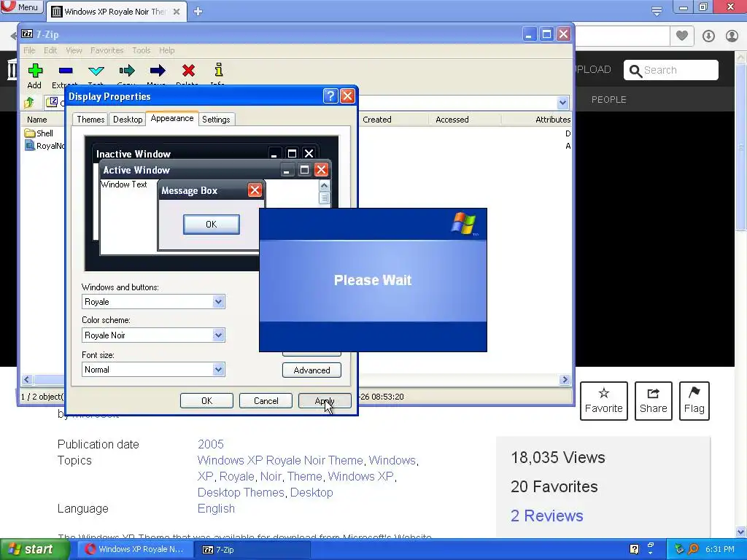Click the green shield tray icon
This screenshot has width=747, height=560.
pos(679,549)
